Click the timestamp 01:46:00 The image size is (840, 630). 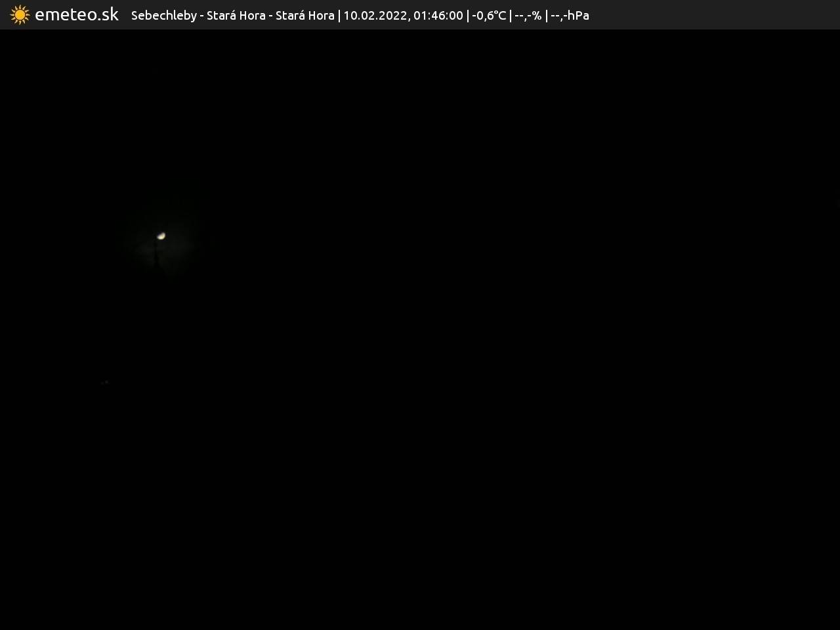(438, 15)
